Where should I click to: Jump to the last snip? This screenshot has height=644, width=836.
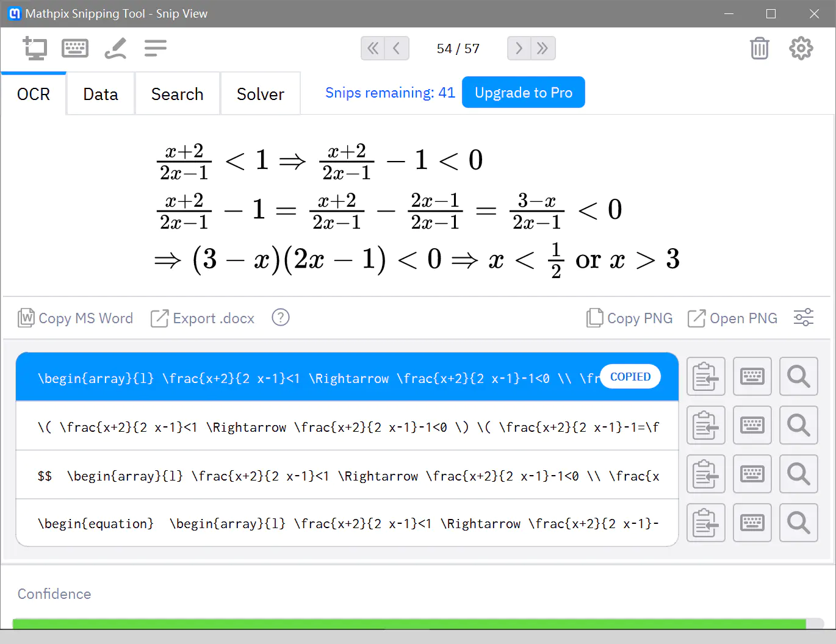pyautogui.click(x=543, y=48)
